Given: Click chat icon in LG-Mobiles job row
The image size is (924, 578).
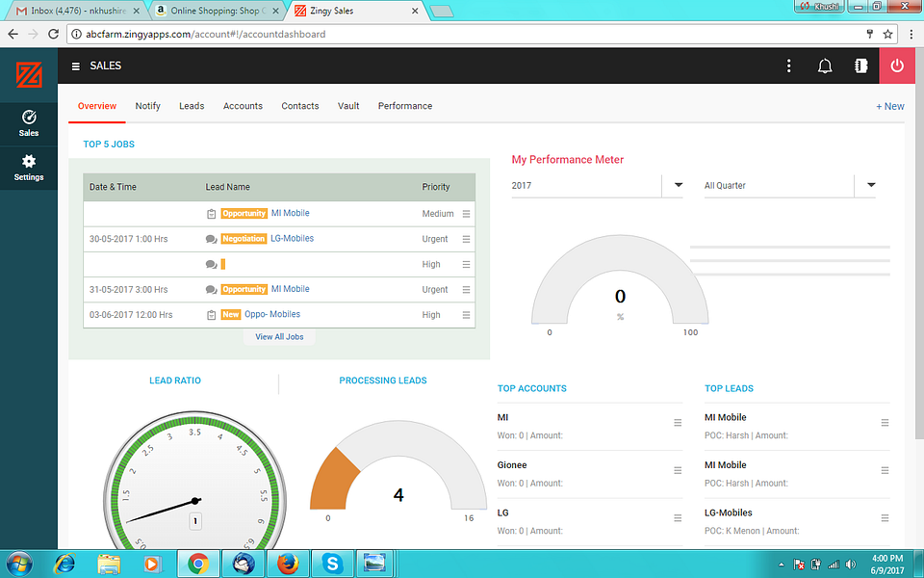Looking at the screenshot, I should (x=211, y=239).
